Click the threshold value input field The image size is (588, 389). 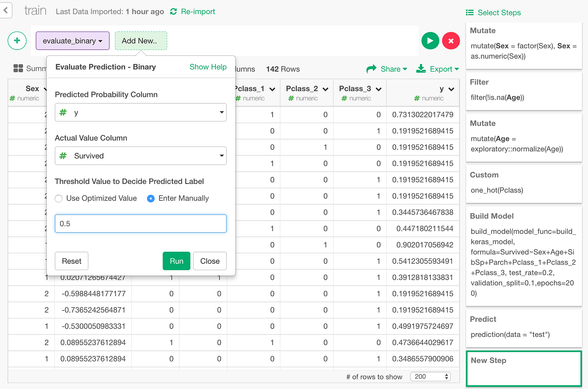point(140,223)
